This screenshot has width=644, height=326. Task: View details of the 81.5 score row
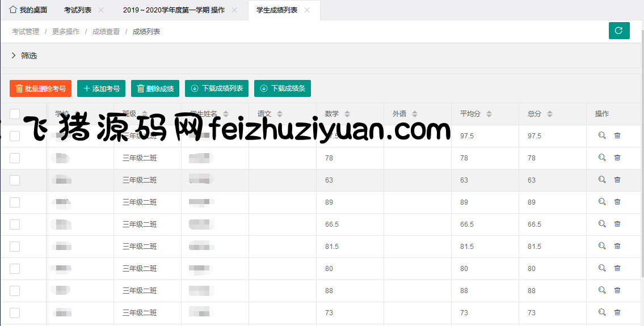coord(602,246)
